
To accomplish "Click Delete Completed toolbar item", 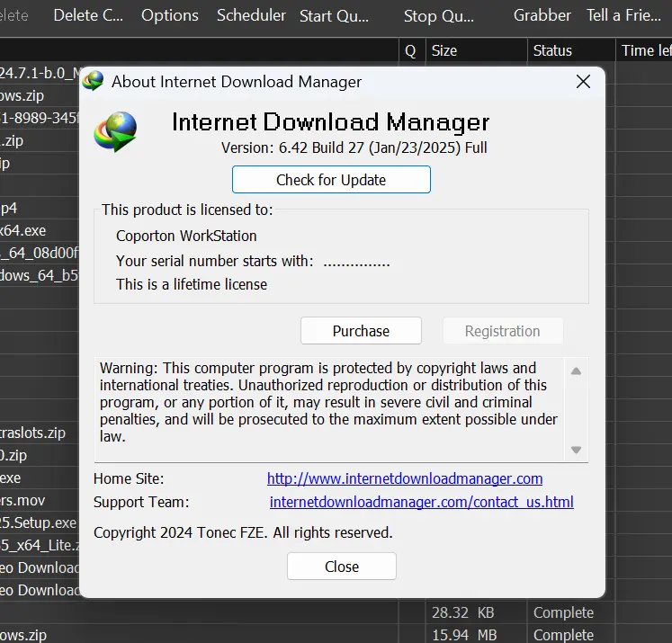I will (88, 15).
